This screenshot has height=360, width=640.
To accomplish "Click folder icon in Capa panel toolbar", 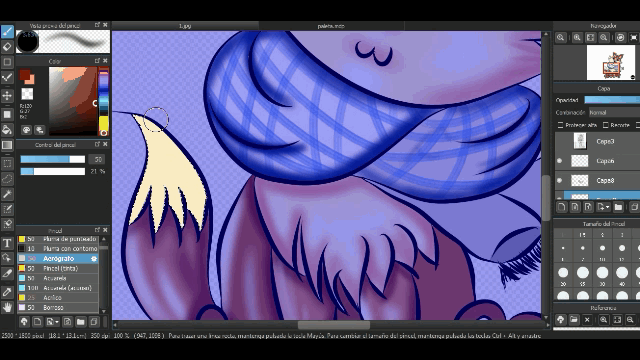I will tap(618, 207).
